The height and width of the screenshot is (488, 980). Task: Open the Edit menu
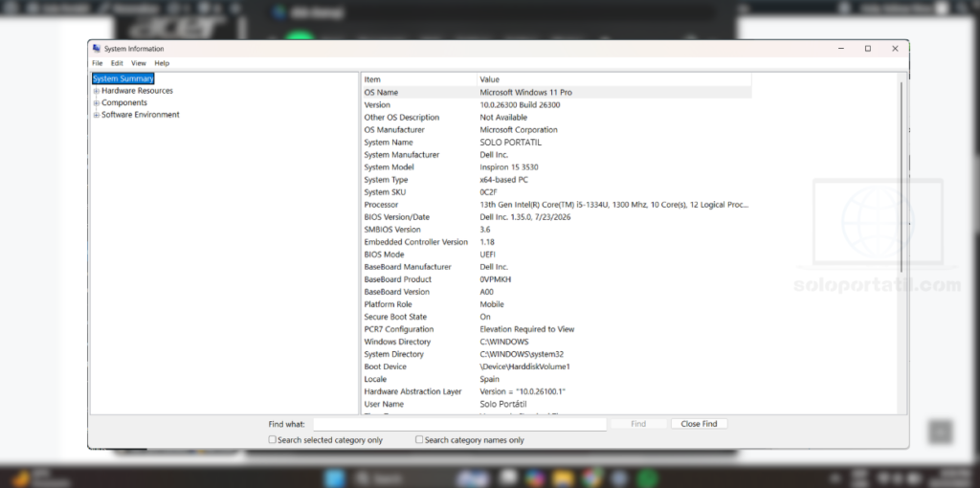[117, 63]
